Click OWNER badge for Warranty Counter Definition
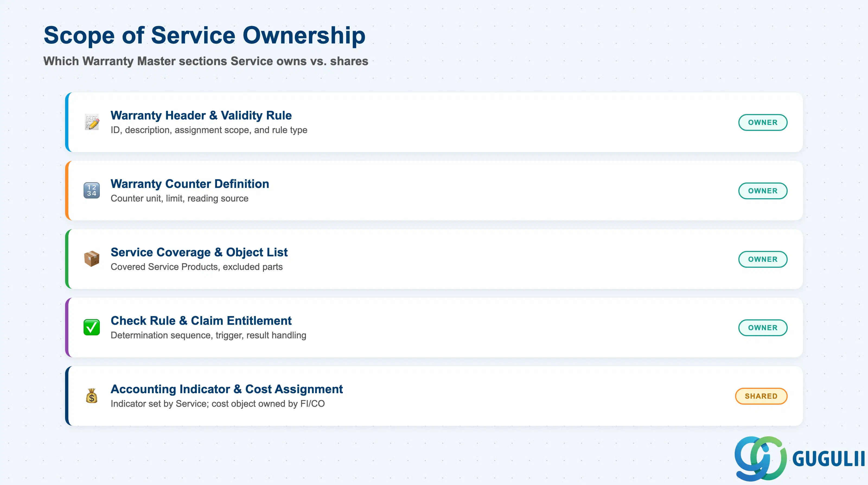Image resolution: width=868 pixels, height=485 pixels. coord(763,191)
